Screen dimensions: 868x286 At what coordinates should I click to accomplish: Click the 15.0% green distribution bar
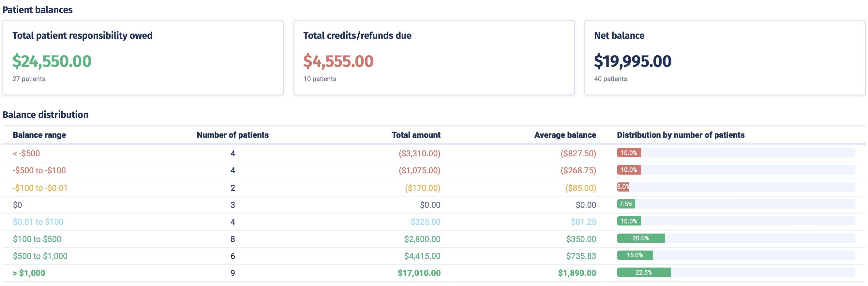coord(635,255)
